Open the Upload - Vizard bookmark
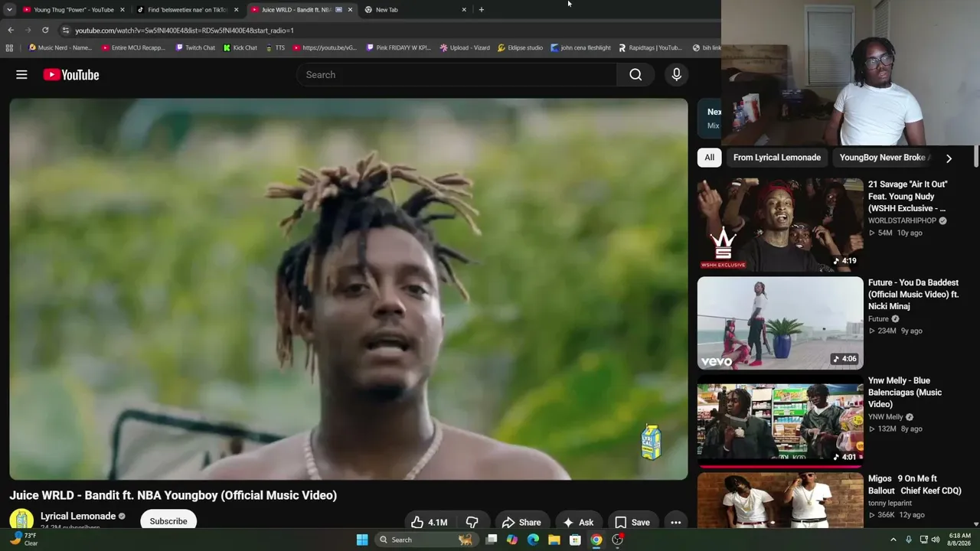This screenshot has width=980, height=551. [465, 47]
